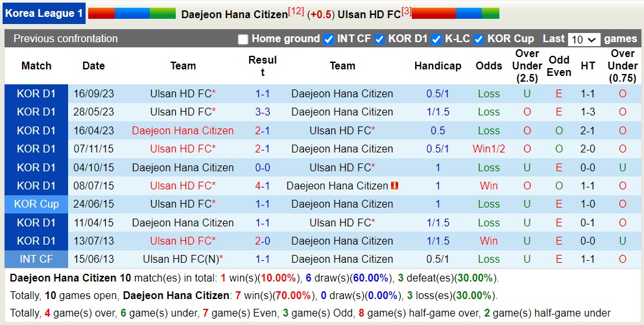644x325 pixels.
Task: Open the 1-1 result on 16/09/23
Action: (x=263, y=93)
